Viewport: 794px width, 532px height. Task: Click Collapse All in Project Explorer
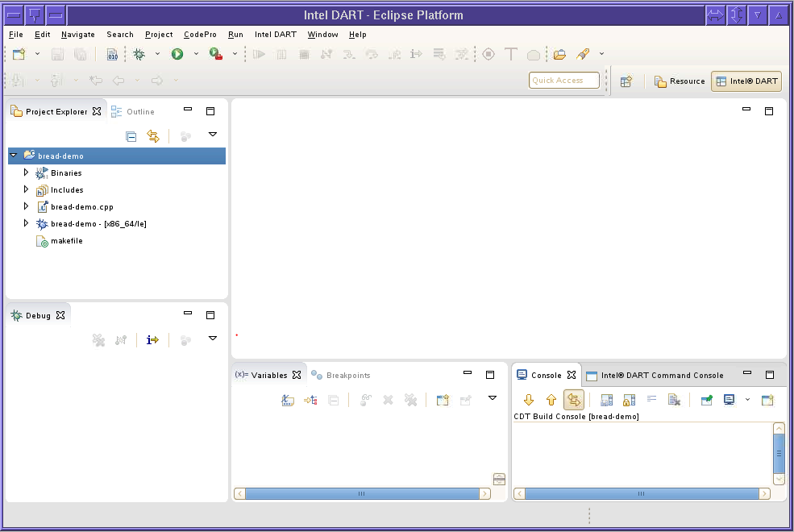click(131, 136)
